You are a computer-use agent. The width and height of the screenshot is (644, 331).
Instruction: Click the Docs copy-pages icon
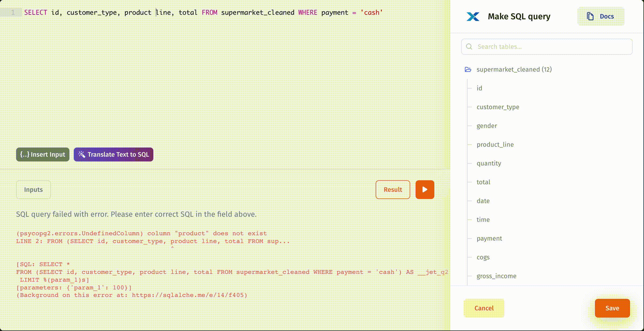[x=590, y=16]
